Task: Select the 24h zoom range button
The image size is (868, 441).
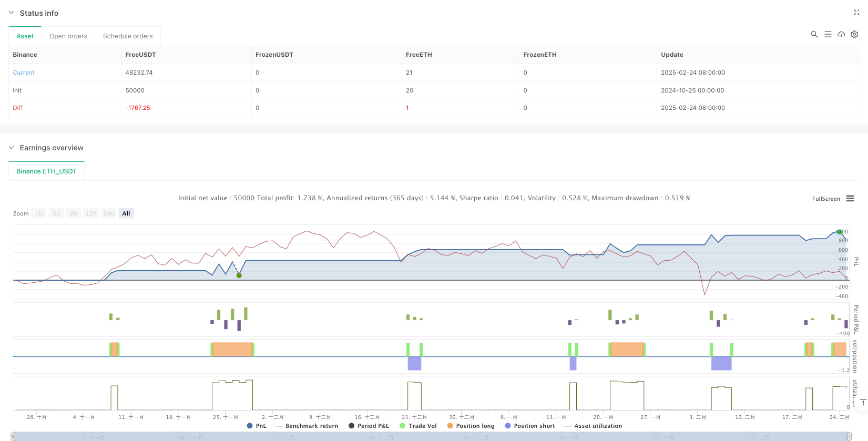Action: 108,213
